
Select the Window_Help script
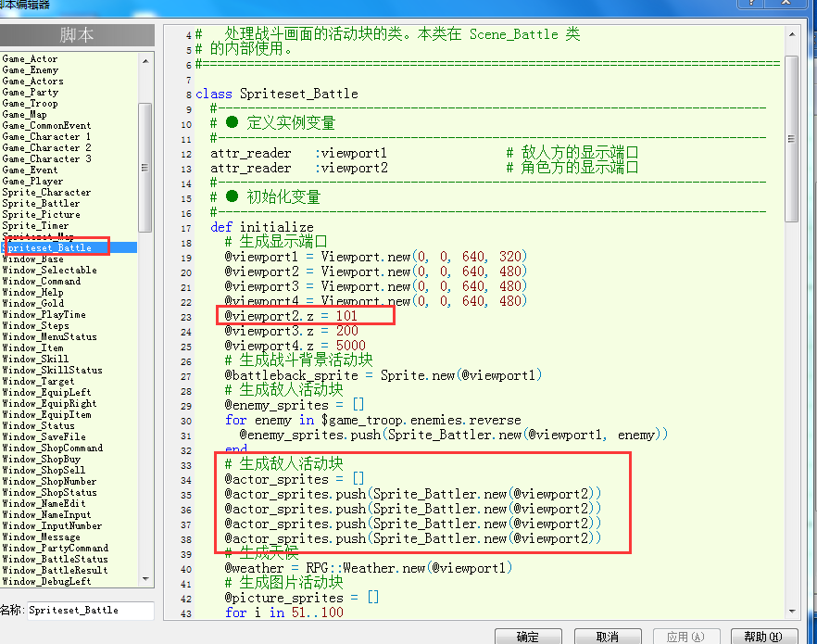(32, 292)
